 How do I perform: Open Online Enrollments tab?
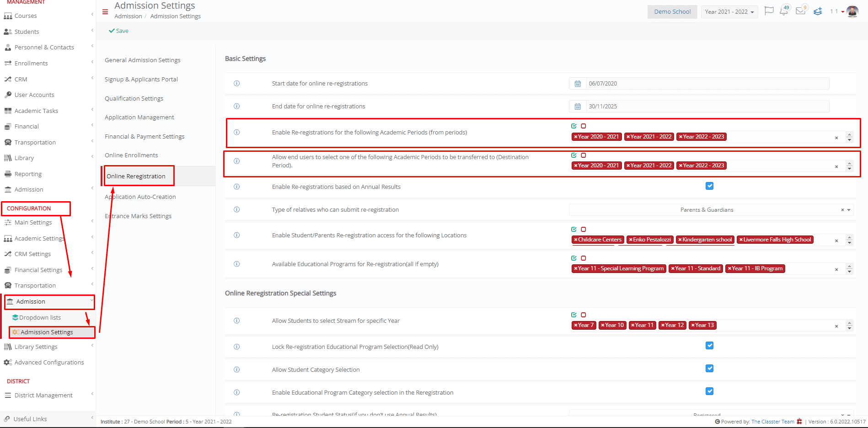pos(131,155)
